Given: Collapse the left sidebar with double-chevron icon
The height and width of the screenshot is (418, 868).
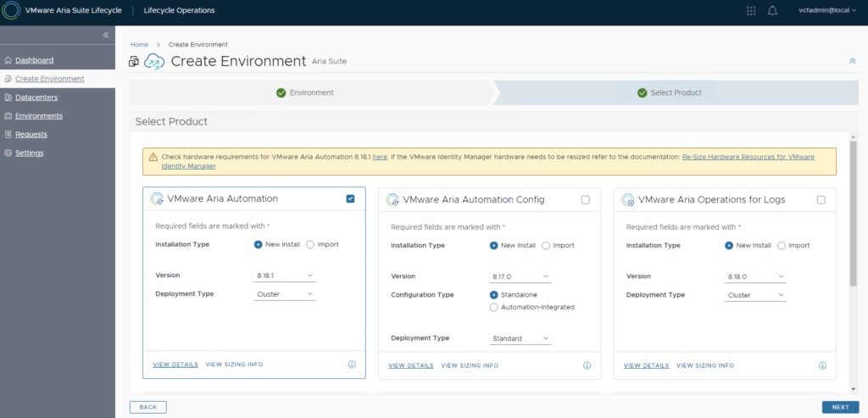Looking at the screenshot, I should tap(106, 35).
